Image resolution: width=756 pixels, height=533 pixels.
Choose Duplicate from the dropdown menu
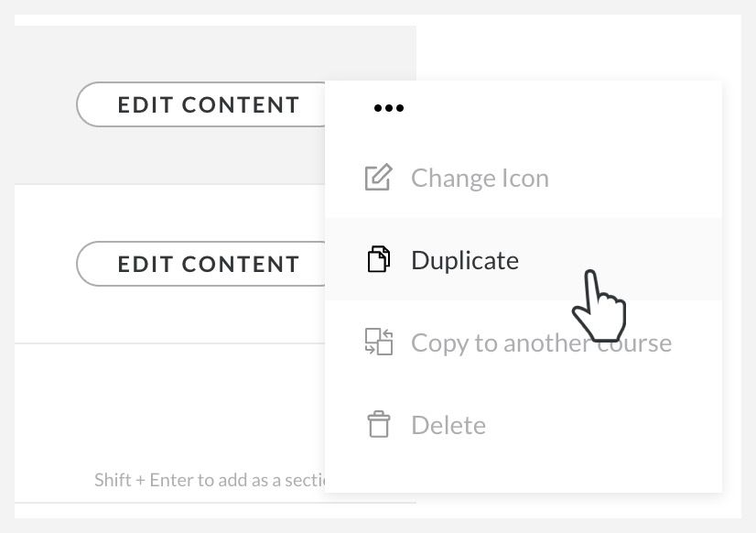pyautogui.click(x=465, y=260)
